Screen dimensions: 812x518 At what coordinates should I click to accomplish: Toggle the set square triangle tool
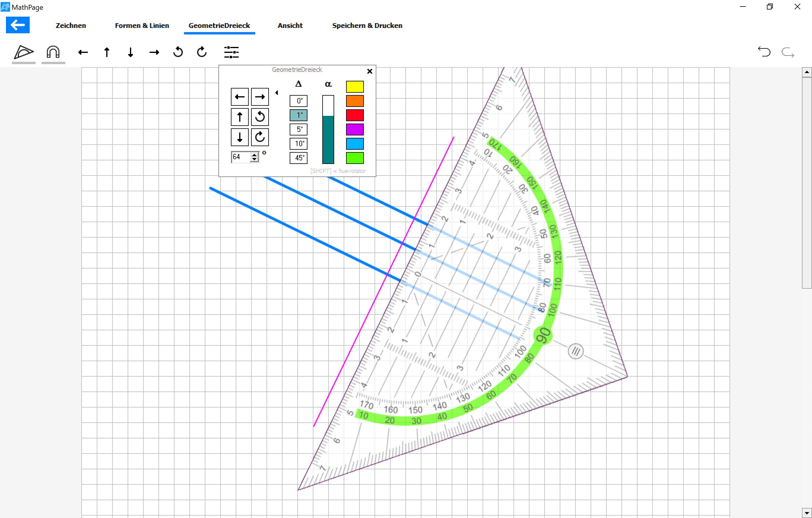pos(24,52)
